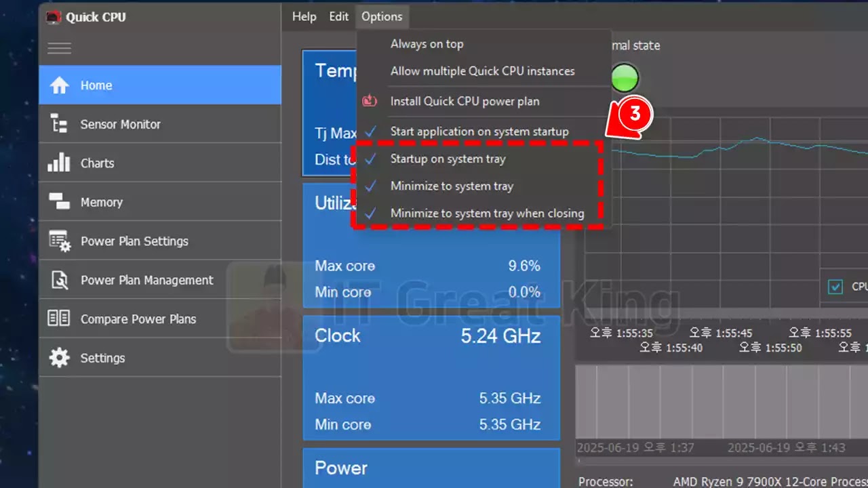Click the Max core 9.6% value
Screen dimensions: 868x488
pyautogui.click(x=524, y=266)
